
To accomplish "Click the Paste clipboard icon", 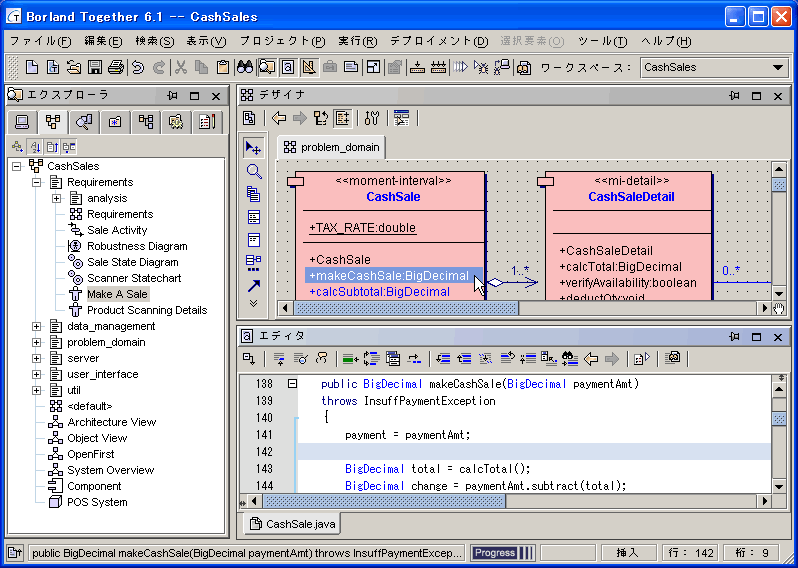I will point(222,67).
